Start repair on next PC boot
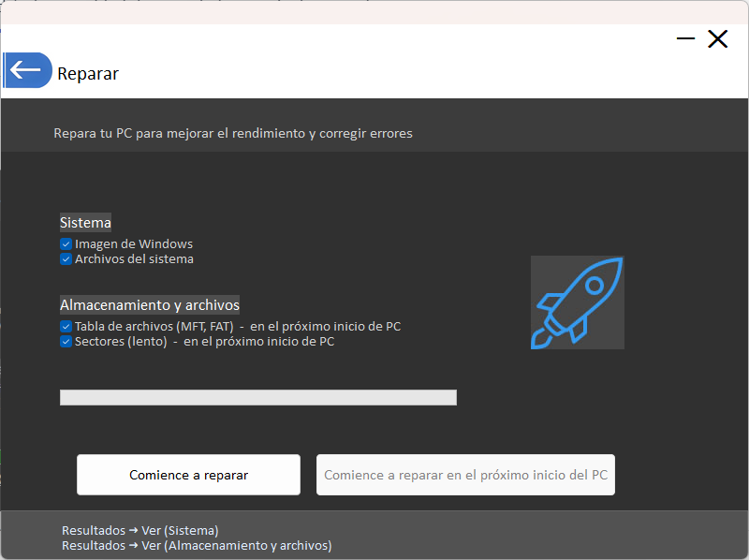The image size is (749, 560). 465,475
